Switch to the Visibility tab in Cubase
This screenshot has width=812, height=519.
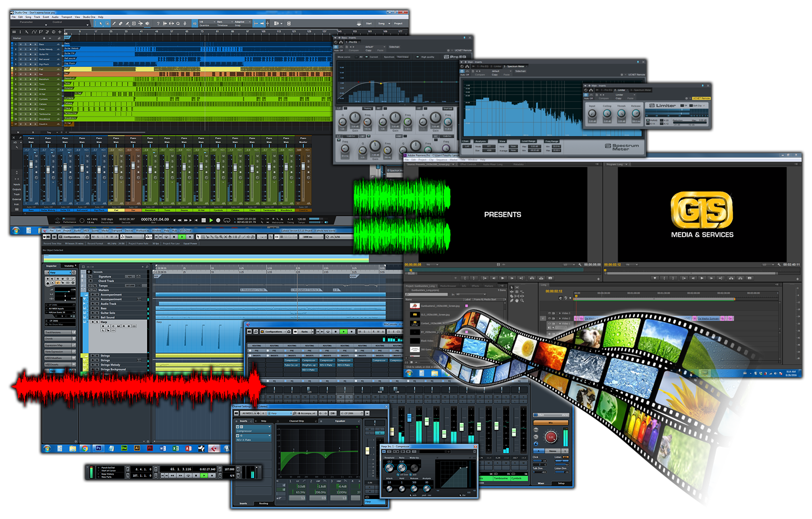click(x=69, y=266)
